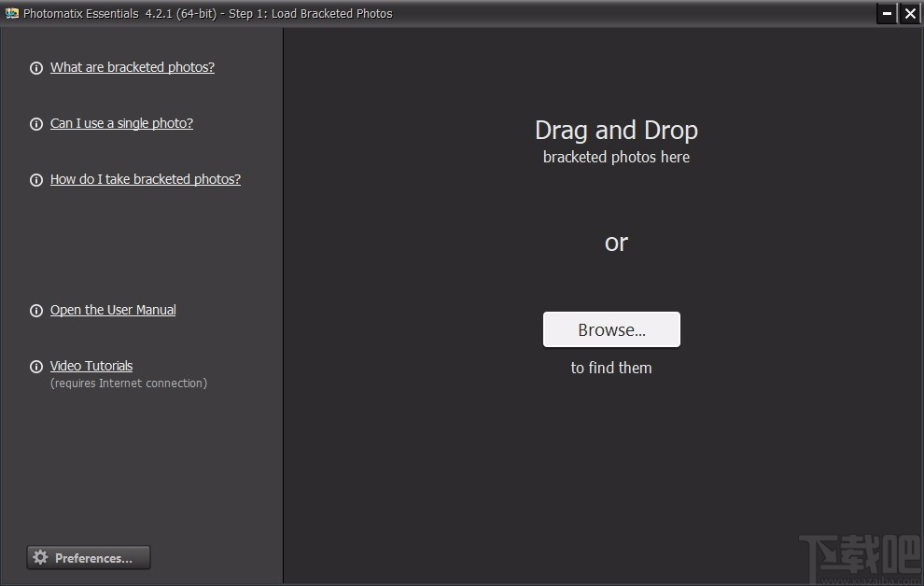Close the Photomatix Essentials window
The image size is (924, 586).
(910, 13)
